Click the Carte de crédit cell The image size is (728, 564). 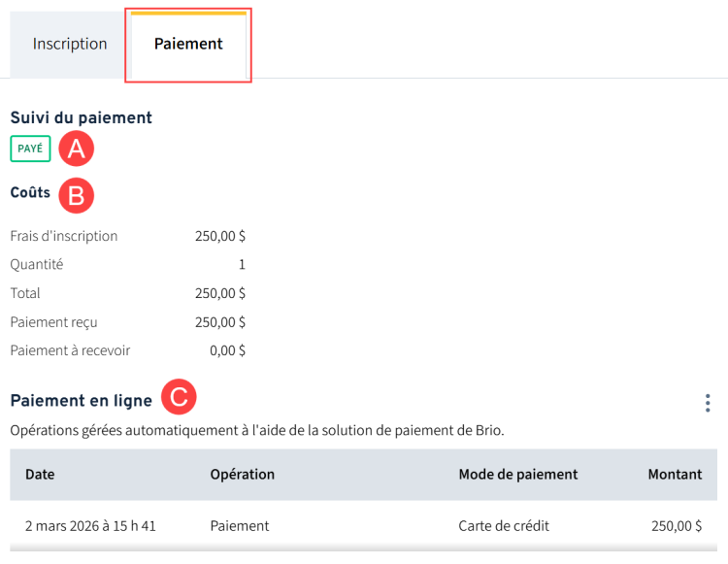tap(504, 526)
